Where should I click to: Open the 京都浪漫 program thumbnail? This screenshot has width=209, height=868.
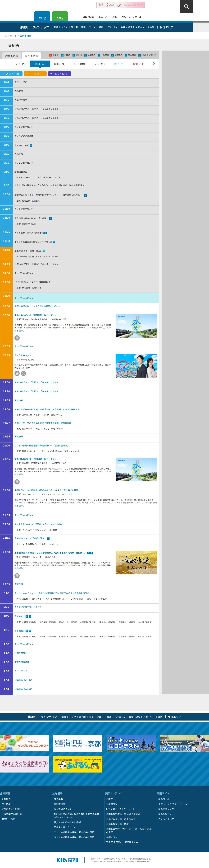point(136,562)
